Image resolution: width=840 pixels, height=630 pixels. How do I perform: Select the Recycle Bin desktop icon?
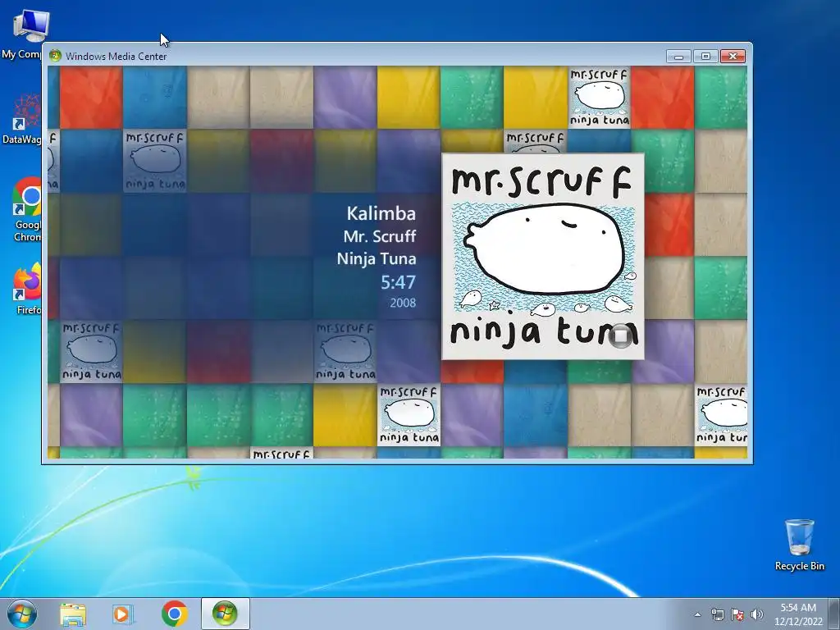pos(799,545)
